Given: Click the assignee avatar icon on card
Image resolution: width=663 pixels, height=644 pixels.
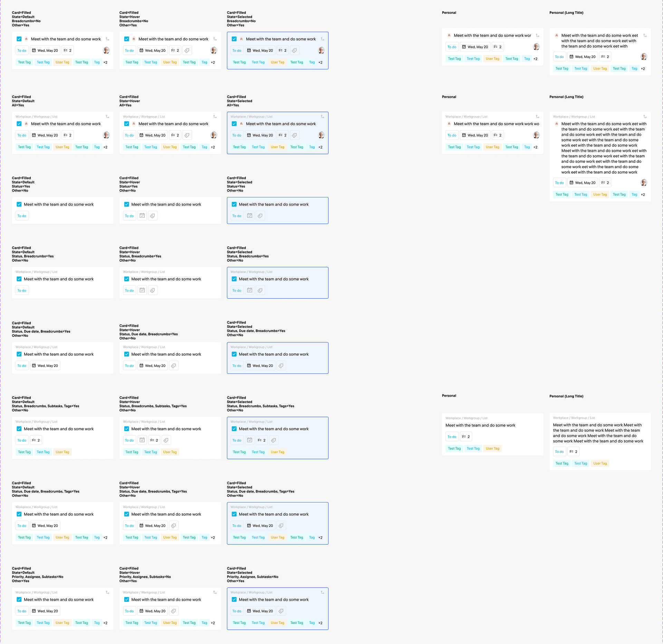Looking at the screenshot, I should click(x=106, y=50).
